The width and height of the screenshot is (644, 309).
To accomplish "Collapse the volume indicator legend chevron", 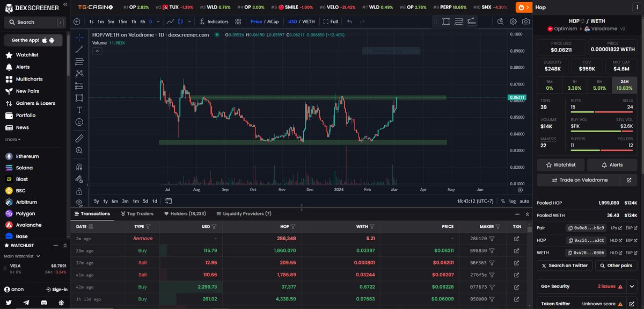I will pyautogui.click(x=97, y=51).
